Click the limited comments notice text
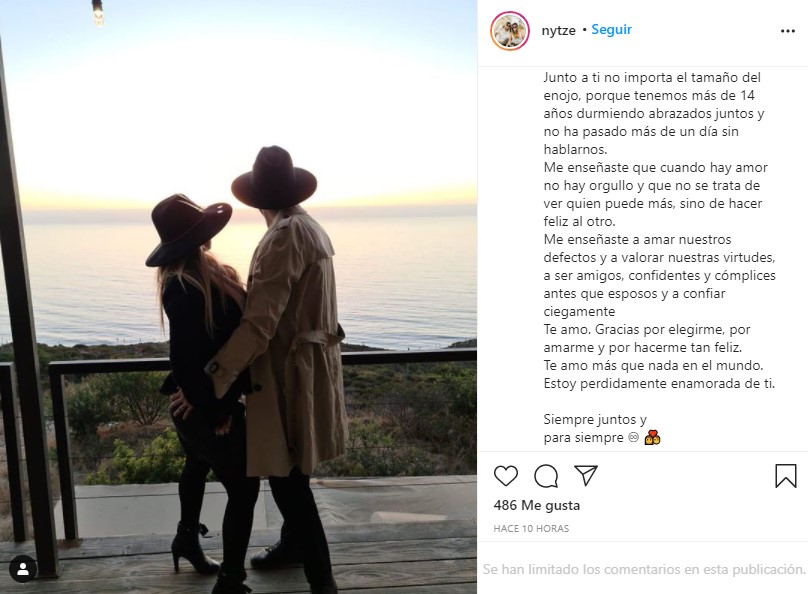 644,569
